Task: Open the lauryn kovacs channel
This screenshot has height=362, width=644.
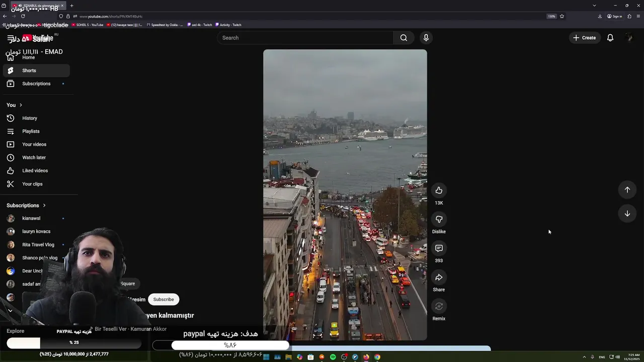Action: click(36, 231)
